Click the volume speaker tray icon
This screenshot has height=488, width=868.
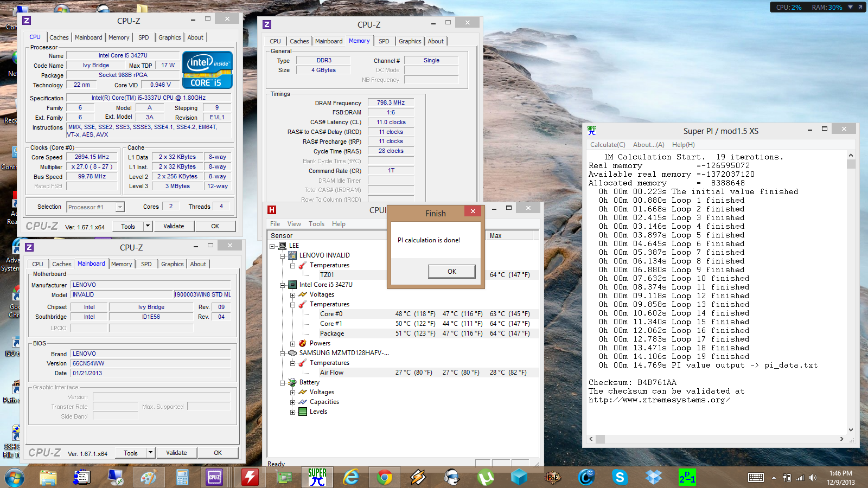(x=813, y=478)
